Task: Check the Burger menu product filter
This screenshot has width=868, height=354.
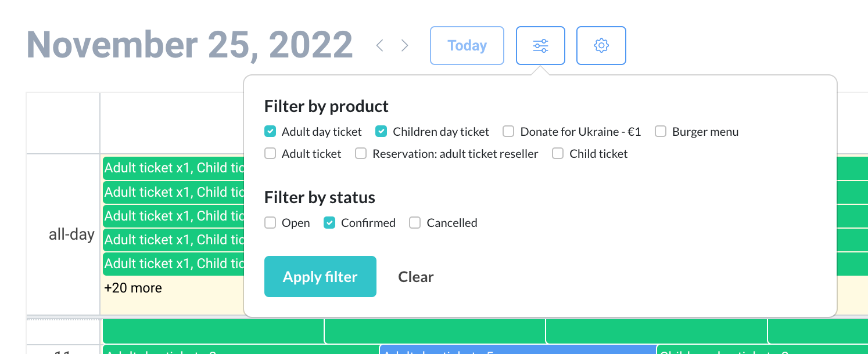Action: click(x=661, y=132)
